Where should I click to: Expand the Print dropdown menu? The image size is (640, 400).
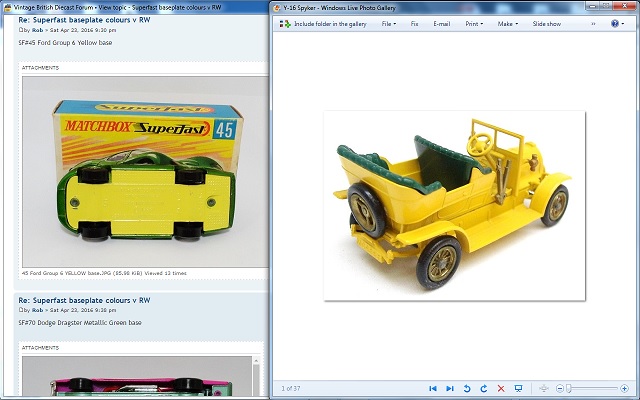click(473, 22)
